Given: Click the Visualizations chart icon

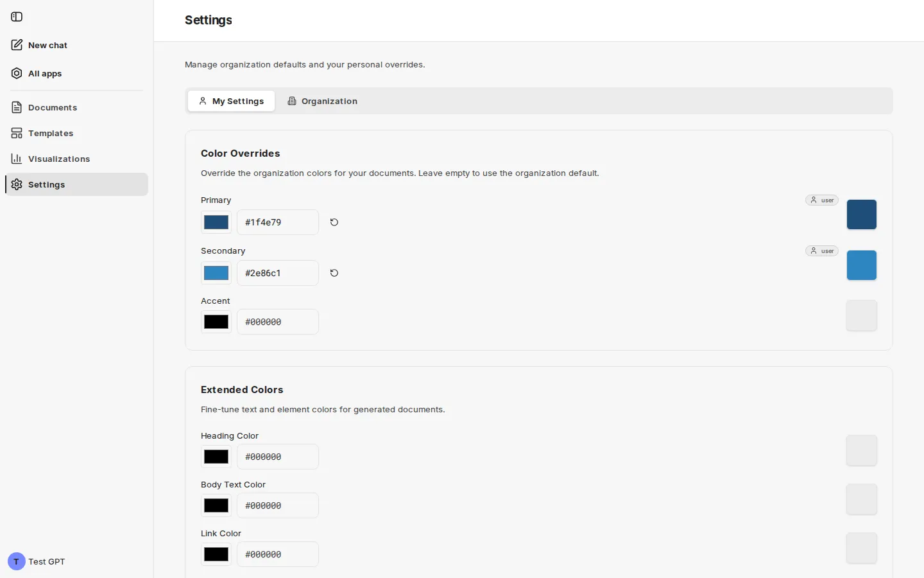Looking at the screenshot, I should click(17, 159).
